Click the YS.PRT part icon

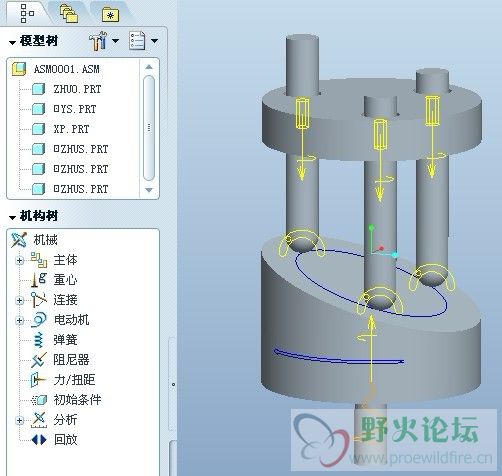(38, 109)
